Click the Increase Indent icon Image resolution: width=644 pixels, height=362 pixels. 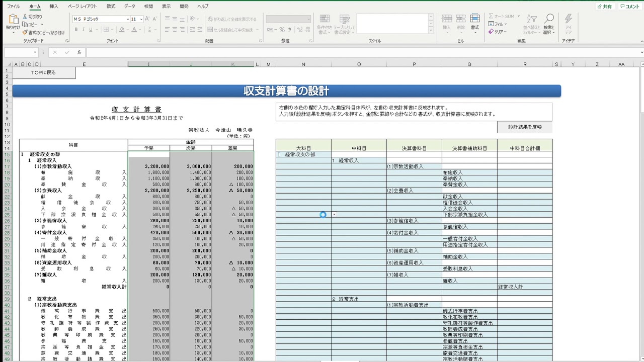(200, 30)
